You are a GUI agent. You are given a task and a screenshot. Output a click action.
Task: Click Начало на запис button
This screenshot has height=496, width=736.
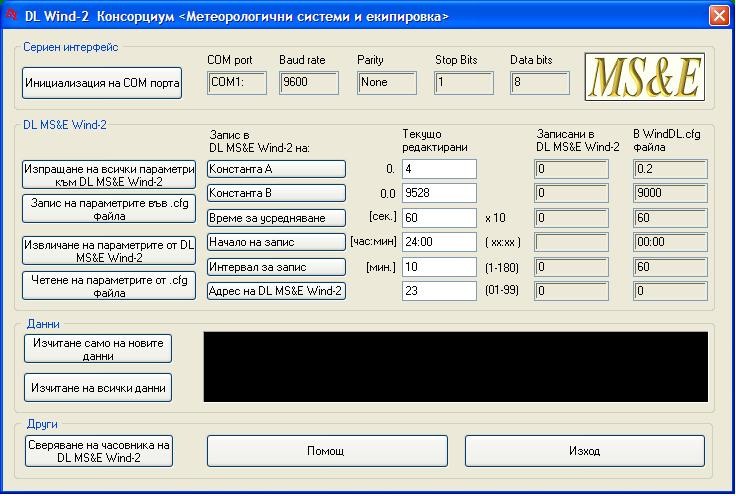276,242
